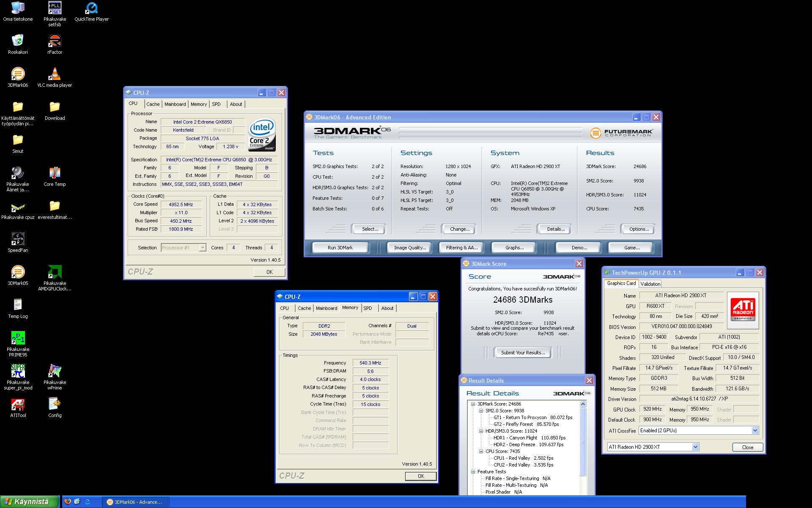The height and width of the screenshot is (508, 812).
Task: Switch to Mainboard tab in top CPU-Z
Action: click(x=175, y=104)
